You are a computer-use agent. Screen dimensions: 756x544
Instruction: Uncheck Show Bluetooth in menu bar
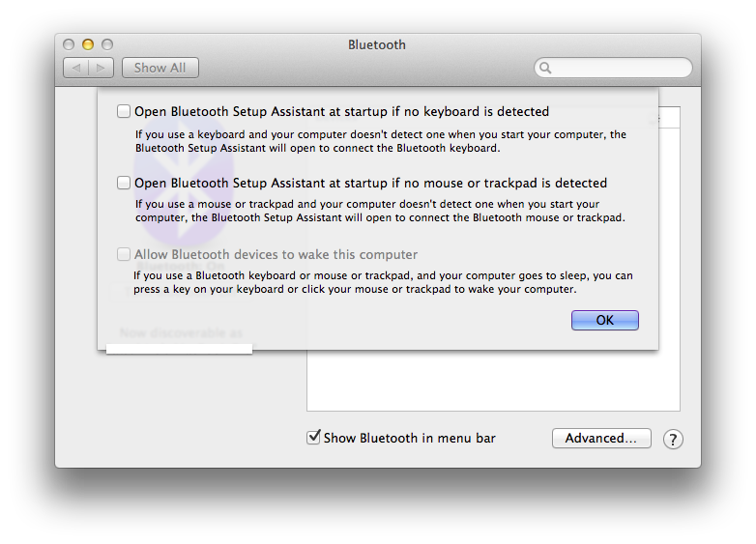[x=313, y=438]
